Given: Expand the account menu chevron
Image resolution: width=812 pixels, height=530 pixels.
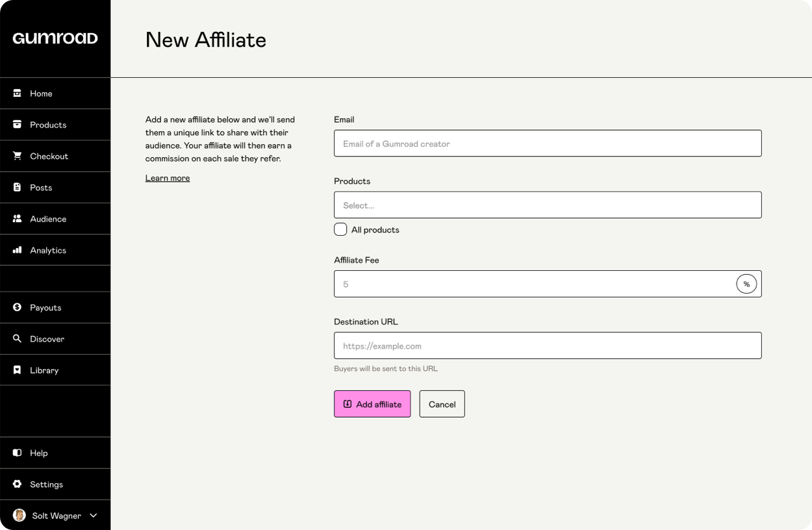Looking at the screenshot, I should (94, 516).
